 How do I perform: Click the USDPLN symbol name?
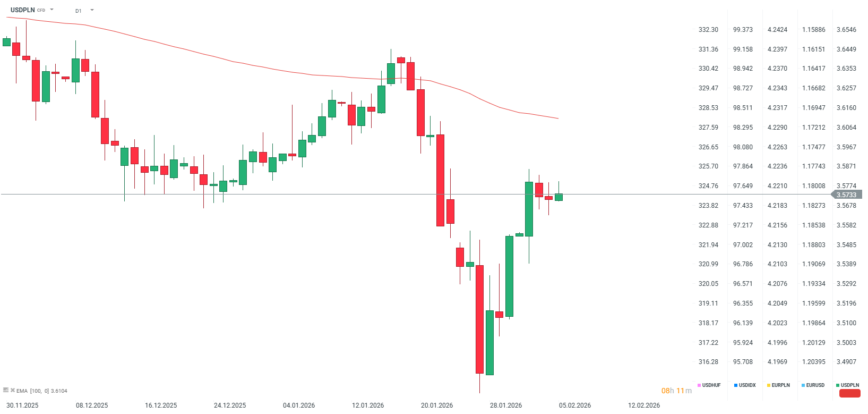point(23,10)
